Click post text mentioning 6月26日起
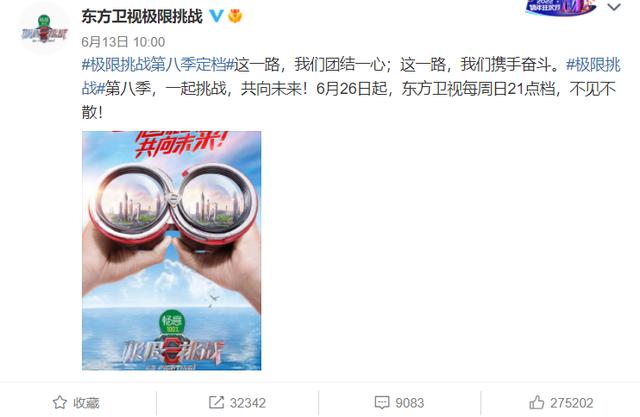 (x=352, y=89)
